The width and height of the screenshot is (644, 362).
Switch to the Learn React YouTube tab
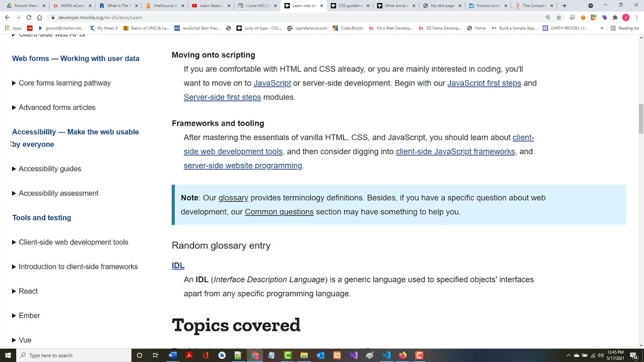click(210, 6)
